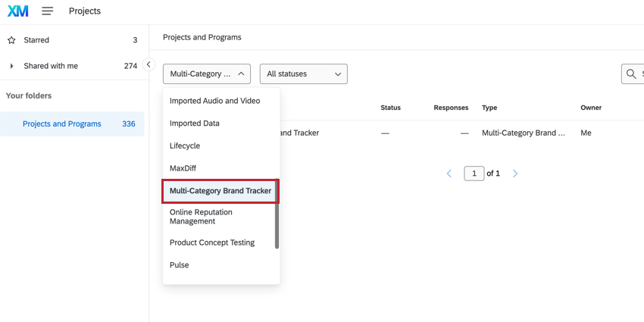Select Product Concept Testing option

pos(212,242)
